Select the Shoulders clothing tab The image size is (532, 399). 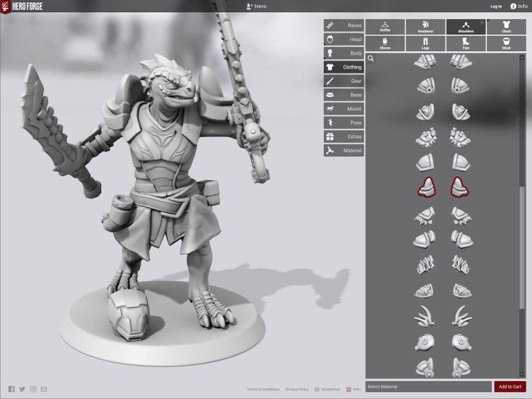466,27
